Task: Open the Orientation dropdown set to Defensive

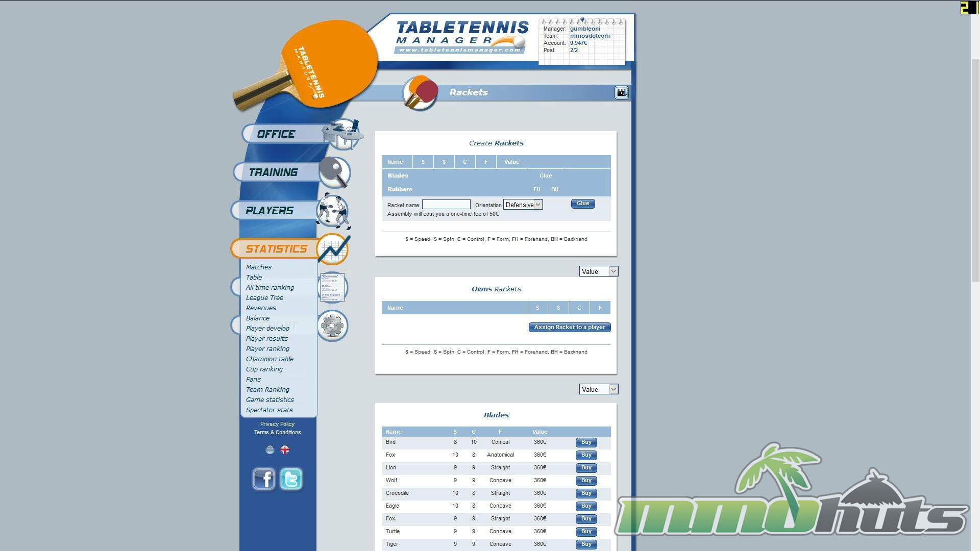Action: (523, 205)
